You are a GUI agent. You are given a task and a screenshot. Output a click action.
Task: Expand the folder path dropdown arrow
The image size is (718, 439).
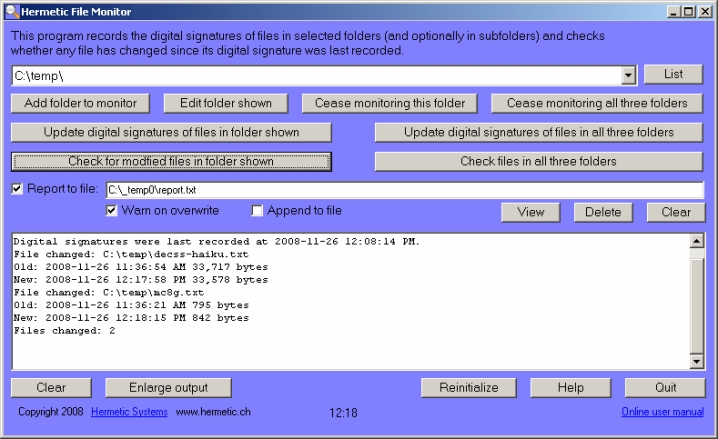pos(628,75)
